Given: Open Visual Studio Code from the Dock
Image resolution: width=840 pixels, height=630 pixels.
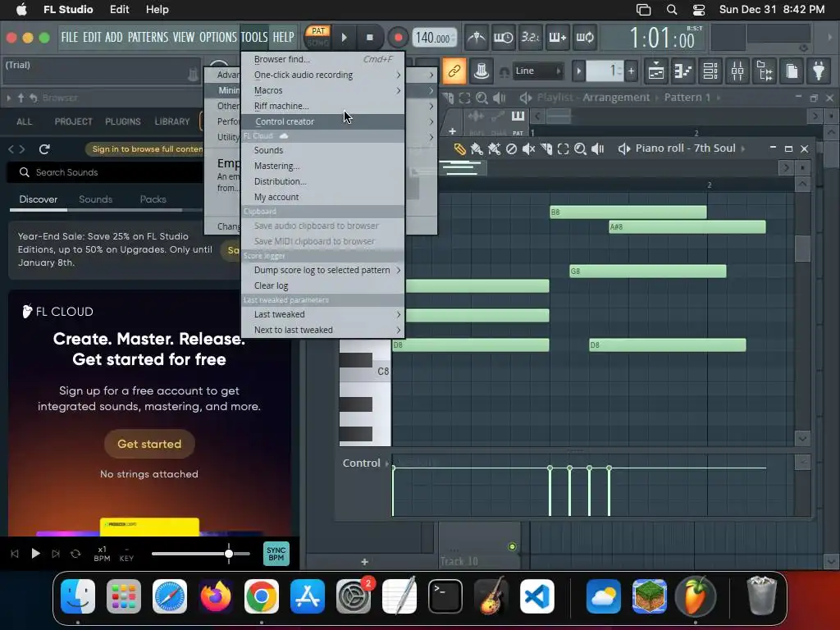Looking at the screenshot, I should point(537,596).
